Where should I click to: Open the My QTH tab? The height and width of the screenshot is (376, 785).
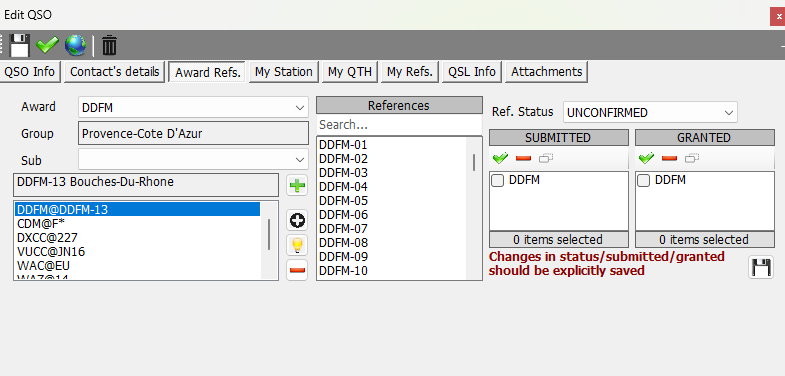[350, 72]
